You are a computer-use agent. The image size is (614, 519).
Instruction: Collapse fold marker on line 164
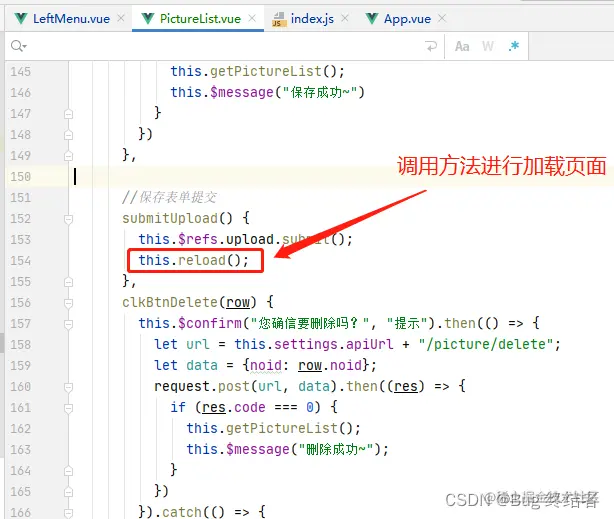click(69, 471)
